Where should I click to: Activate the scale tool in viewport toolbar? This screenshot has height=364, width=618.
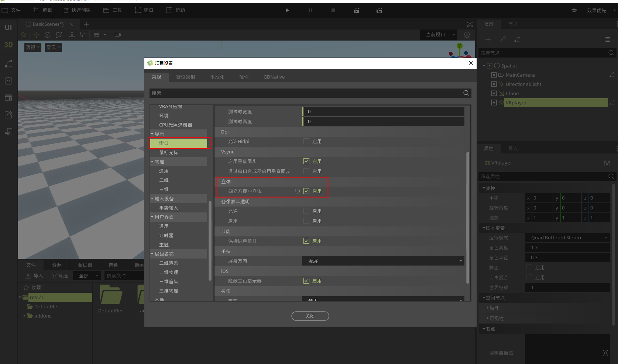[x=59, y=35]
